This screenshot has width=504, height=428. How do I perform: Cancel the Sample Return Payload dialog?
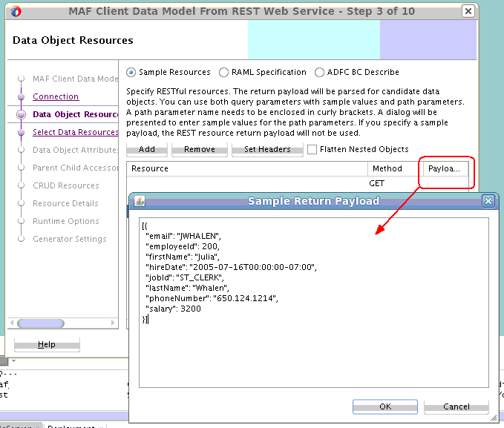456,406
